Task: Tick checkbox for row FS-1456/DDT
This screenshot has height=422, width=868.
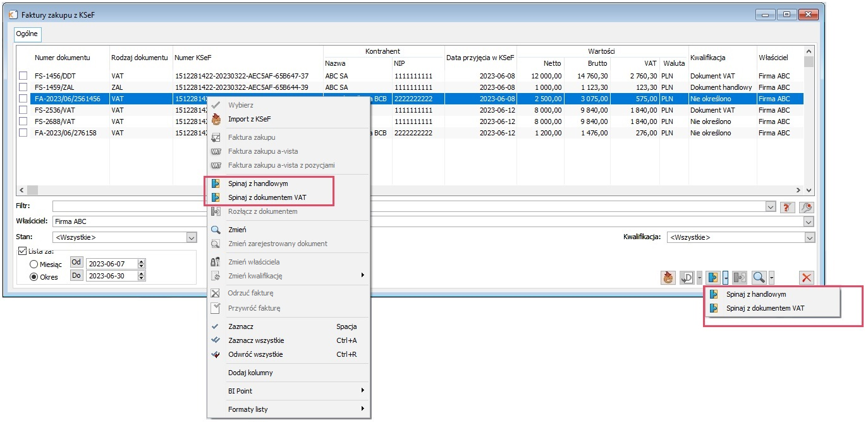Action: [x=23, y=76]
